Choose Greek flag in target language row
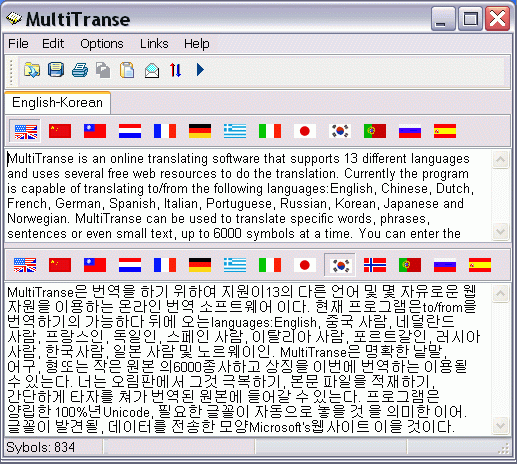The height and width of the screenshot is (464, 517). point(235,265)
